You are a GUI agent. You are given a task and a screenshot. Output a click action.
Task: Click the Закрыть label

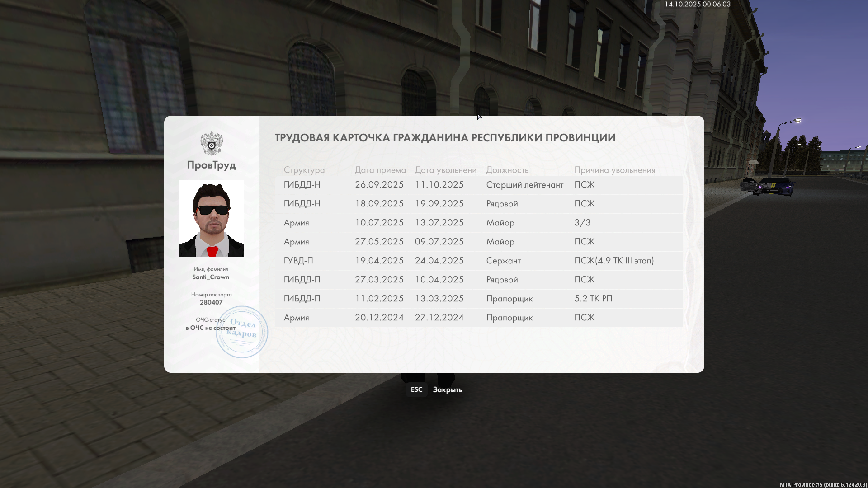click(447, 389)
